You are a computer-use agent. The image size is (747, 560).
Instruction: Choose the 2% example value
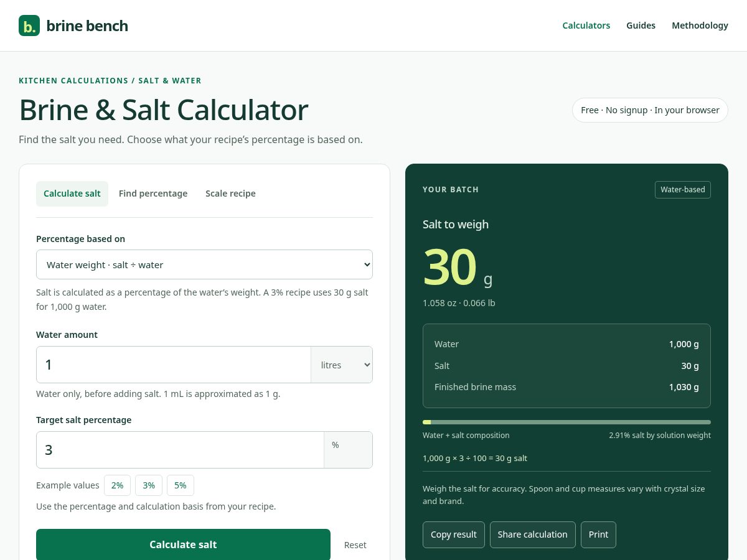click(x=117, y=485)
